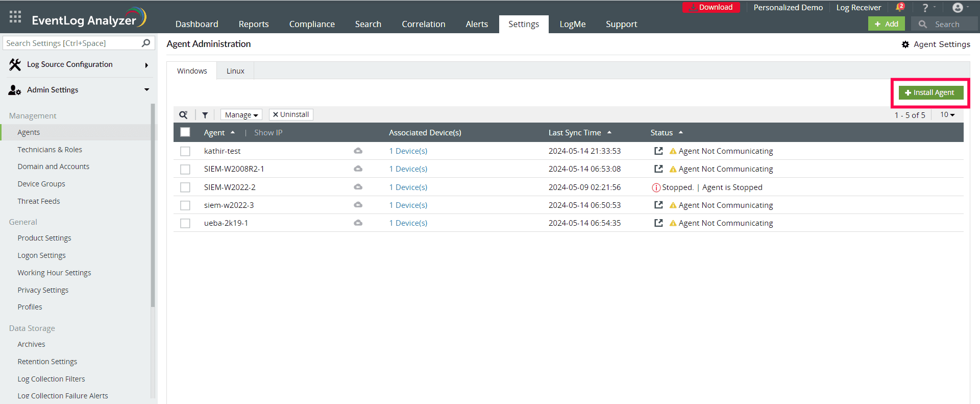
Task: Open external link icon for kathir-test status
Action: coord(658,151)
